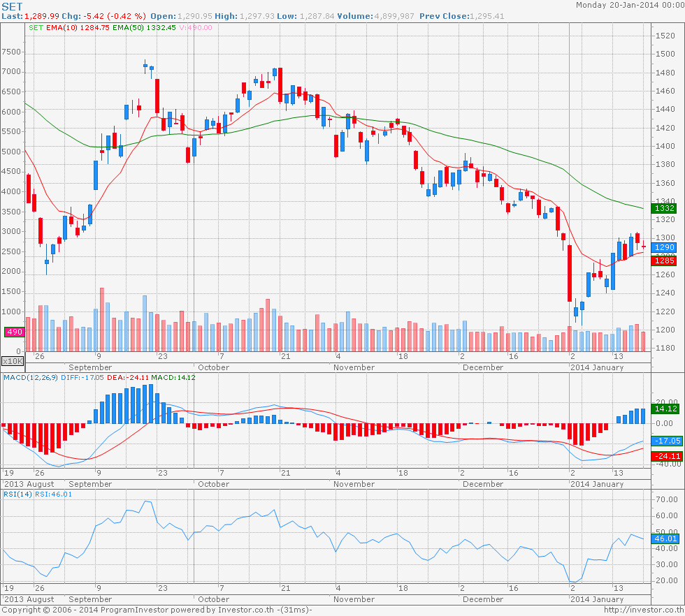Click the Chg -5.42 (-0.42 %) value

pyautogui.click(x=115, y=16)
